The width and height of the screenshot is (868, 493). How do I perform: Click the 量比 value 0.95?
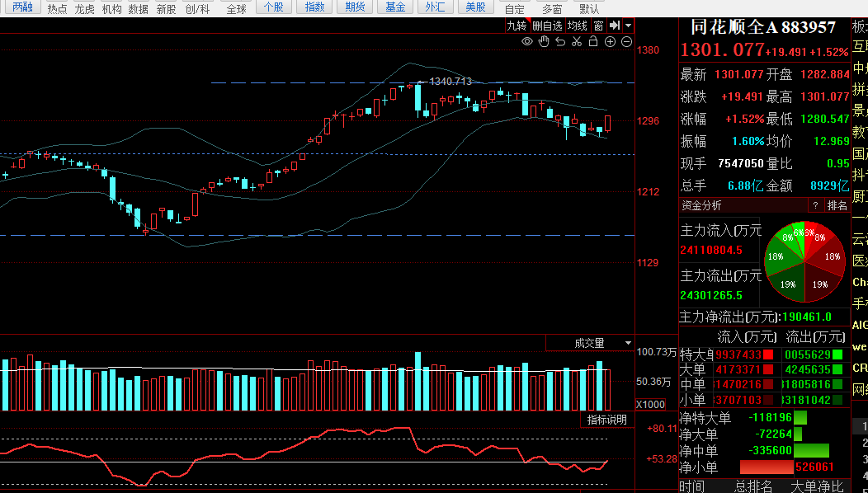[x=838, y=163]
